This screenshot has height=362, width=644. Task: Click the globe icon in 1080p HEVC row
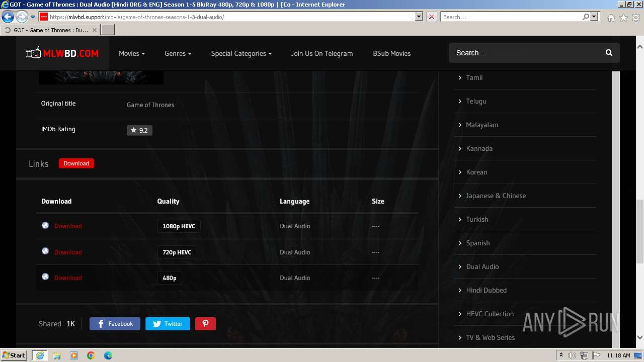45,225
